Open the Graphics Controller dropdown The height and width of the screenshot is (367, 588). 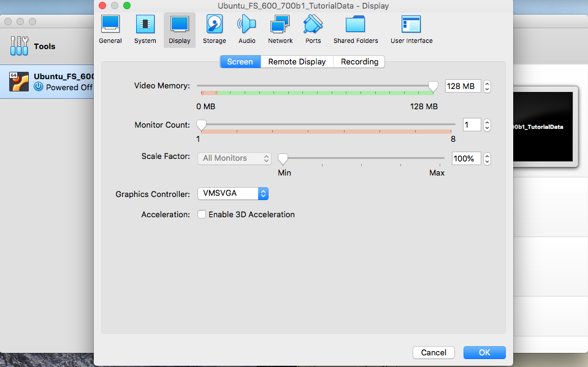click(232, 194)
